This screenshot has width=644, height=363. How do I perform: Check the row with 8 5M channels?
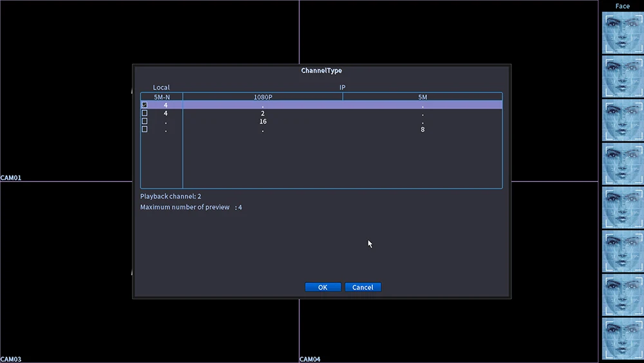144,129
